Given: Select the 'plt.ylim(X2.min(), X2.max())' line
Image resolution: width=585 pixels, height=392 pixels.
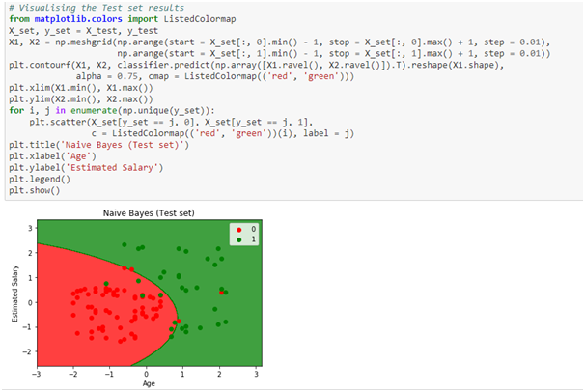Looking at the screenshot, I should pos(81,99).
